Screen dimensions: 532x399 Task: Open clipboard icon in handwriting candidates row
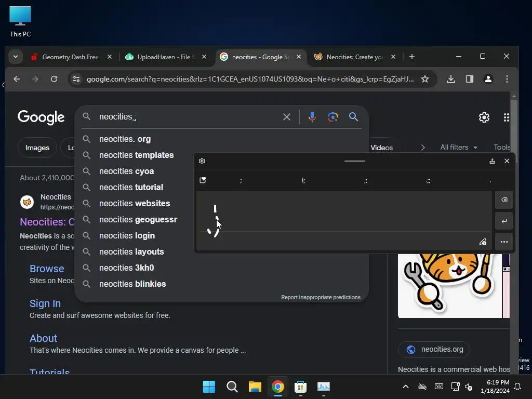[x=203, y=180]
